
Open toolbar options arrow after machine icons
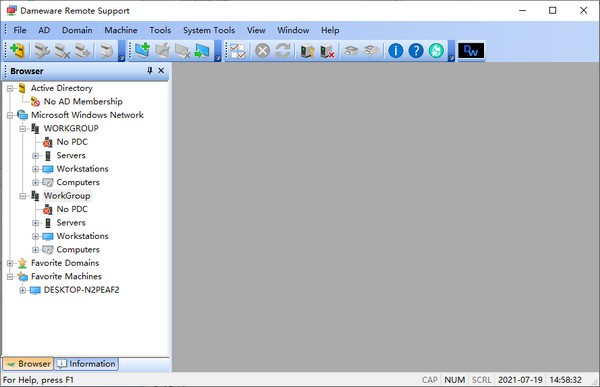218,51
